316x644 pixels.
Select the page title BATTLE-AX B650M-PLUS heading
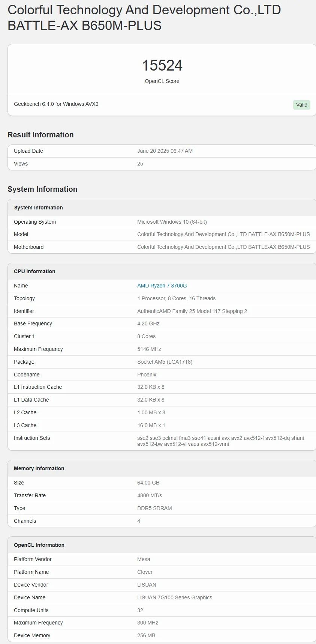click(85, 26)
